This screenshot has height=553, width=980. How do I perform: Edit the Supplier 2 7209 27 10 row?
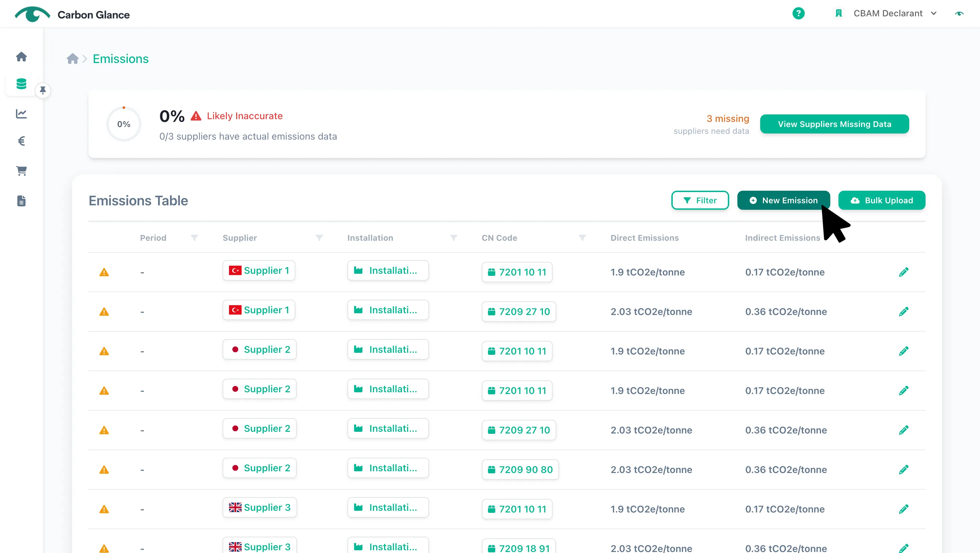tap(903, 430)
